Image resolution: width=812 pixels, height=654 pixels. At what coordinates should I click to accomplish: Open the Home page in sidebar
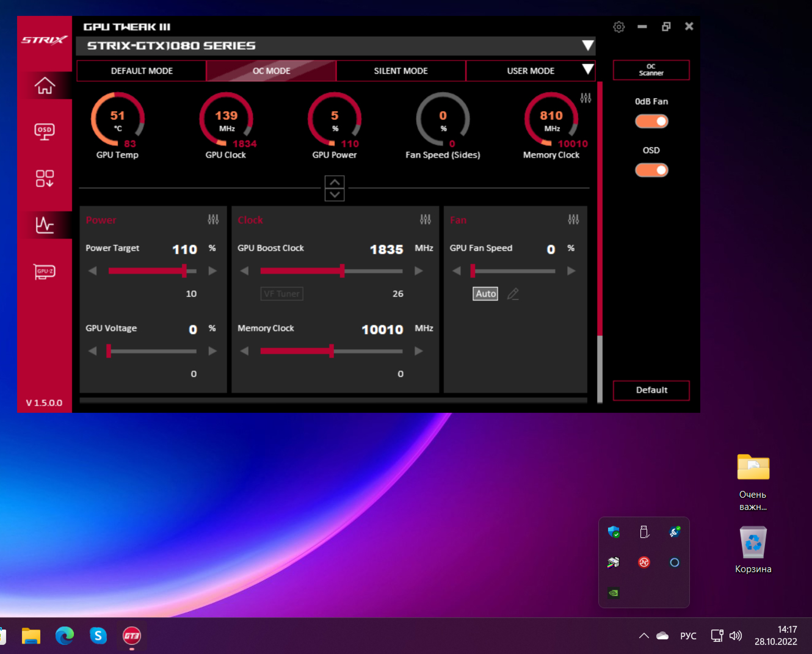[x=45, y=85]
